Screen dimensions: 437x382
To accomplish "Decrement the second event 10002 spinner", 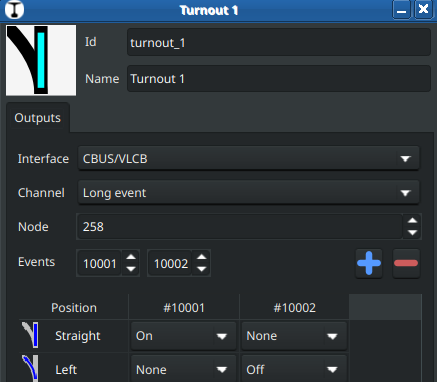I will (x=202, y=269).
